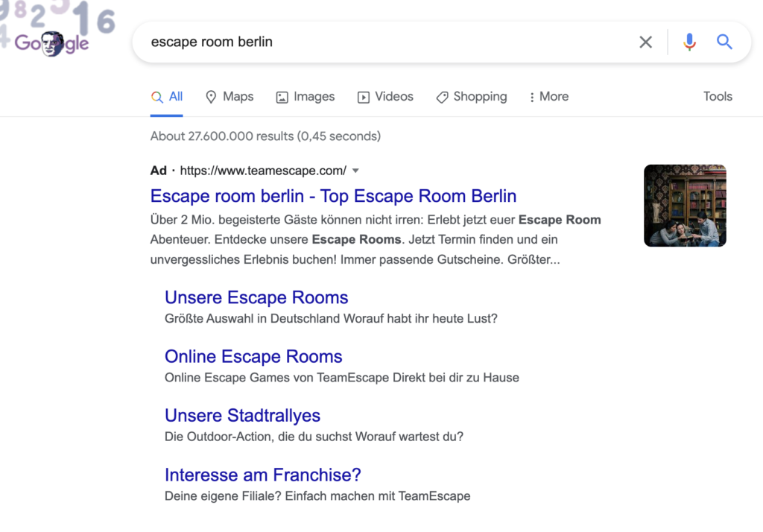Screen dimensions: 763x532
Task: Open the 'Unsere Stadtrallyes' sitelink
Action: 242,416
